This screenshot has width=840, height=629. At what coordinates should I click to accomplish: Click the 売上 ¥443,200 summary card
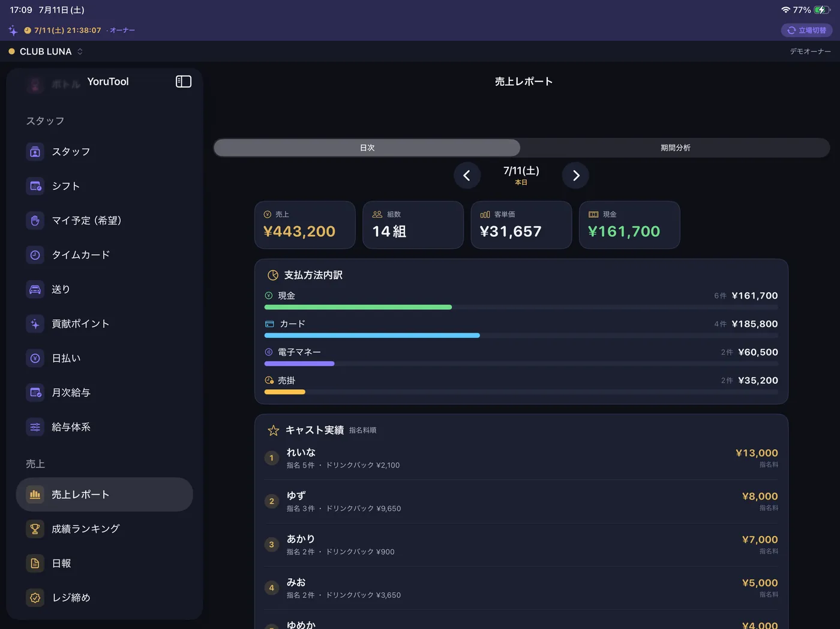(x=305, y=225)
